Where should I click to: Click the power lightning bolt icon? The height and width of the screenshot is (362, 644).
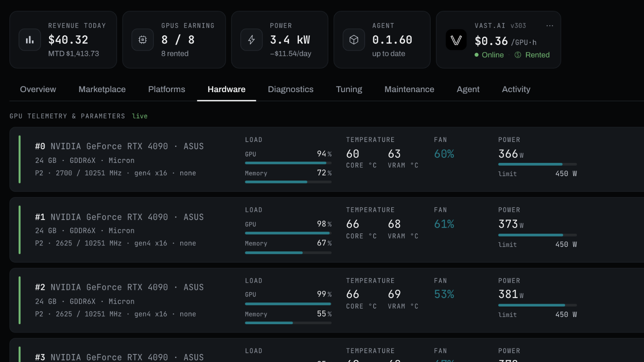(x=251, y=40)
